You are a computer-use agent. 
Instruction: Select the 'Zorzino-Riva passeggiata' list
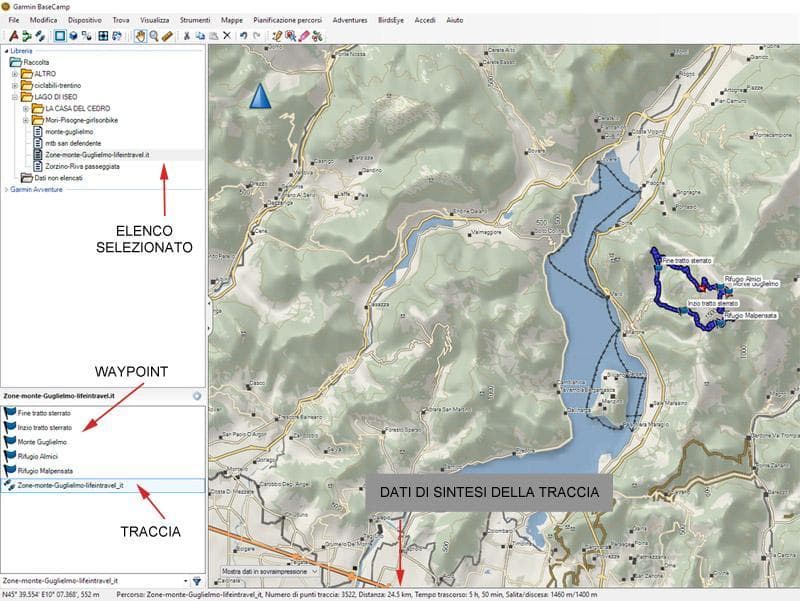(82, 166)
